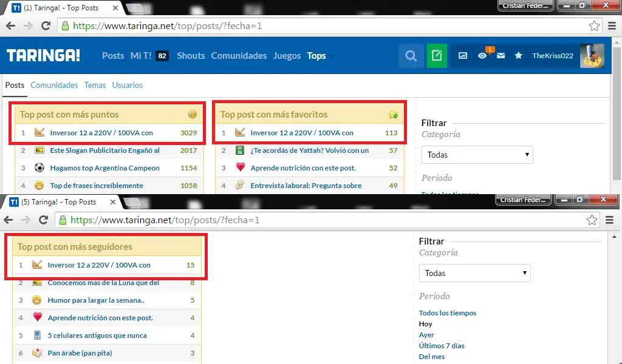Bookmark page star in lower window

point(592,220)
